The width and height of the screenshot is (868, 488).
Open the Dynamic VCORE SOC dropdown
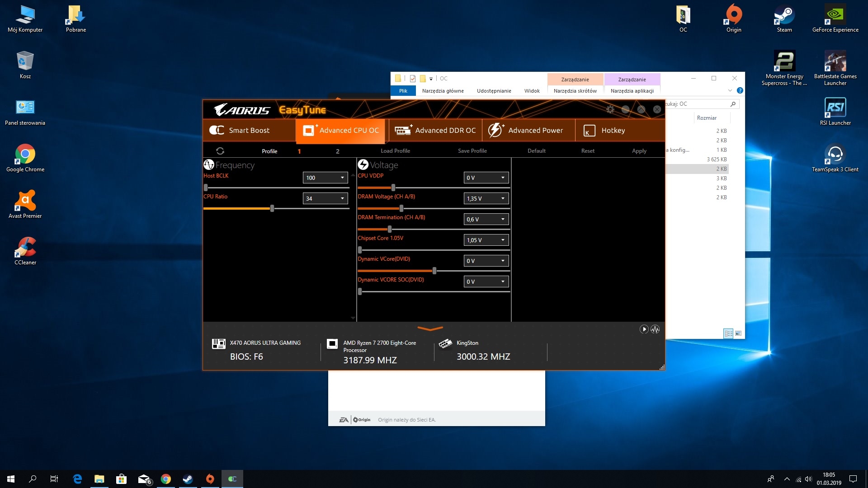coord(486,282)
